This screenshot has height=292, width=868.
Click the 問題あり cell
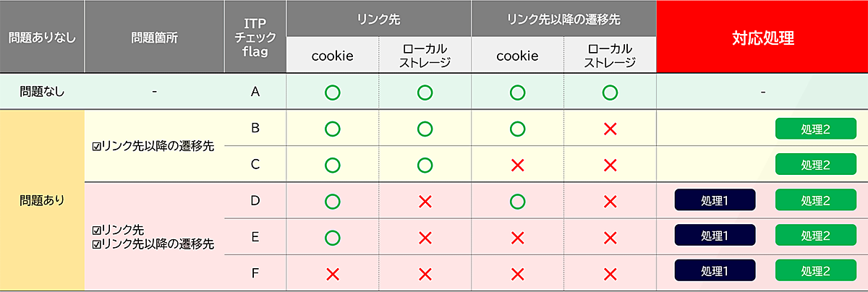[x=42, y=200]
